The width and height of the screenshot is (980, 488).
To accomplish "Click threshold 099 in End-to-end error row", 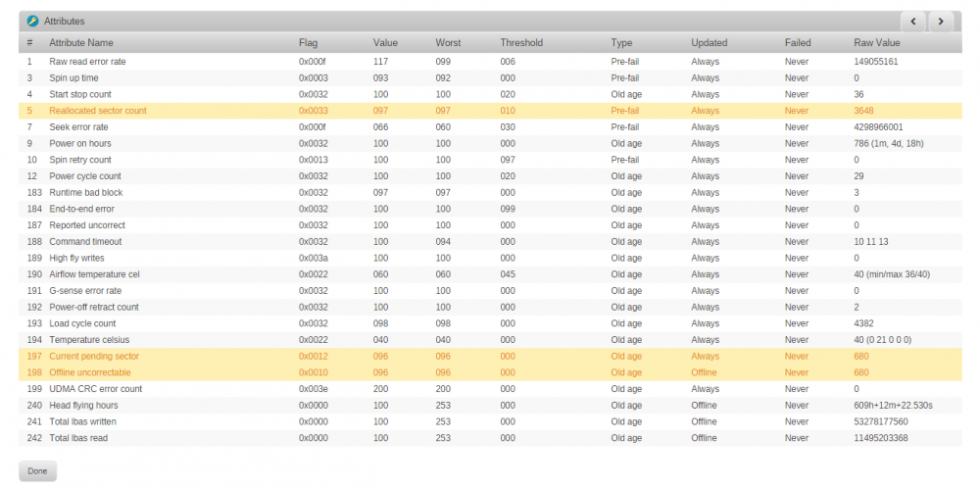I will point(508,209).
